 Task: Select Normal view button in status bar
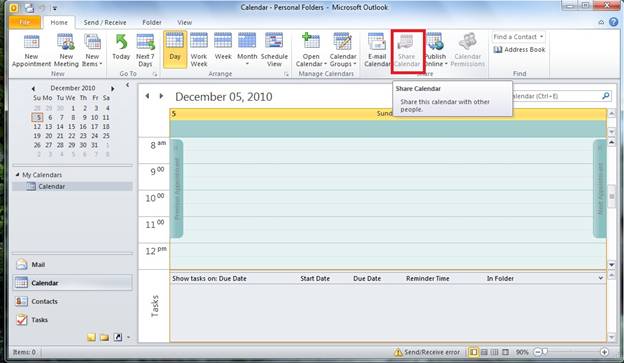473,352
